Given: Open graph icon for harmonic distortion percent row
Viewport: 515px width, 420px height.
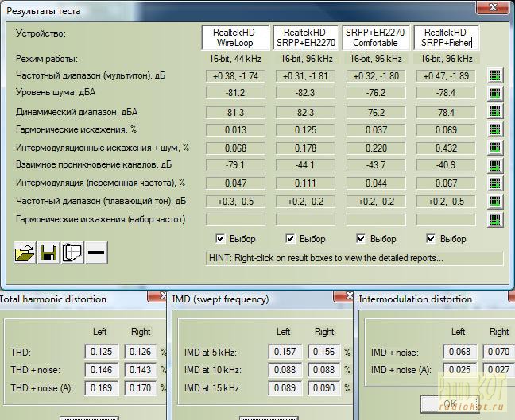Looking at the screenshot, I should pyautogui.click(x=494, y=129).
